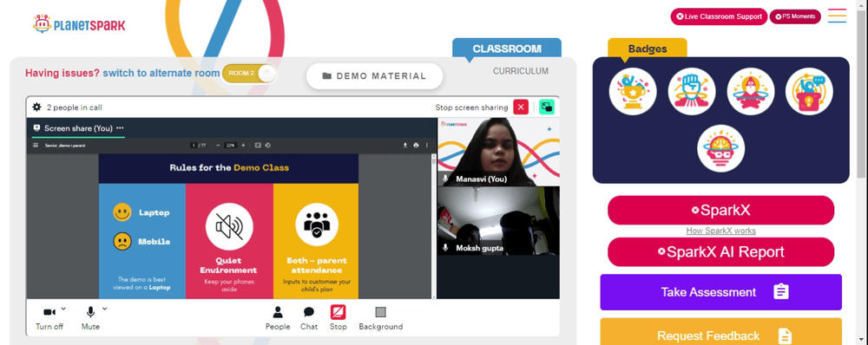The height and width of the screenshot is (345, 868).
Task: Open SparkX AI Report
Action: (720, 252)
